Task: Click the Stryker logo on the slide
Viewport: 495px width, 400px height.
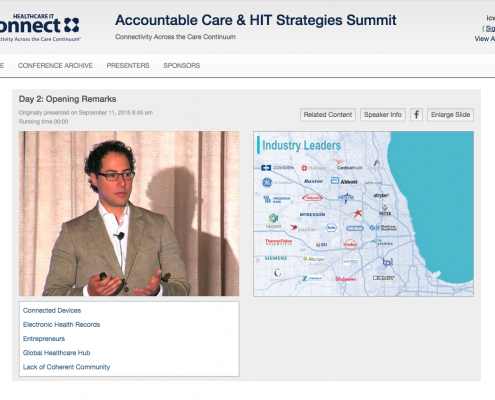Action: point(381,195)
